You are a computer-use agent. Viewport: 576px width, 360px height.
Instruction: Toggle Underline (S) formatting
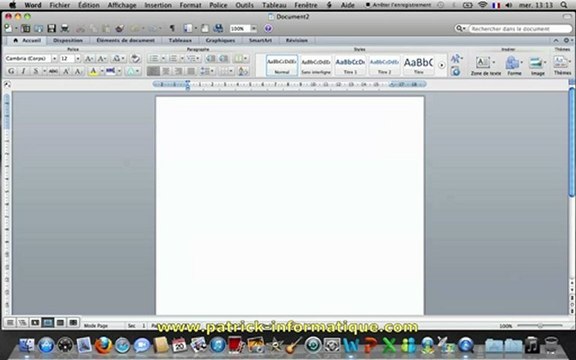click(x=36, y=71)
